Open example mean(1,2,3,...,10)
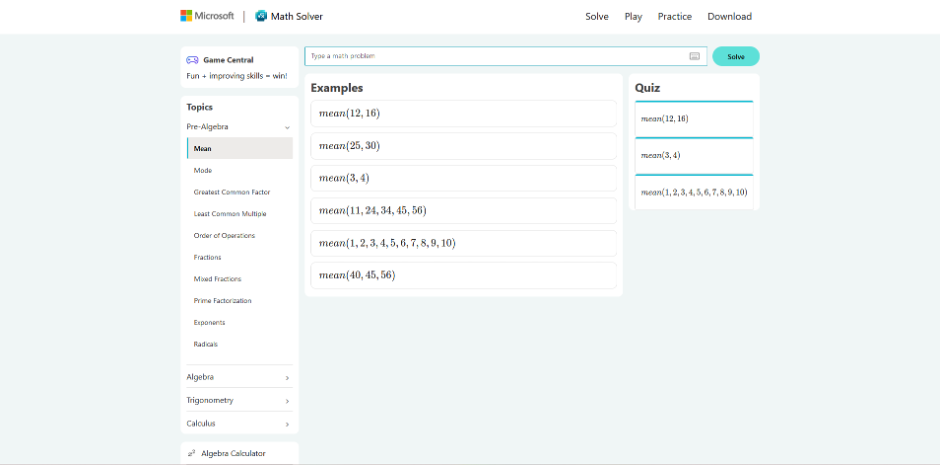Screen dimensions: 941x466 pos(463,243)
